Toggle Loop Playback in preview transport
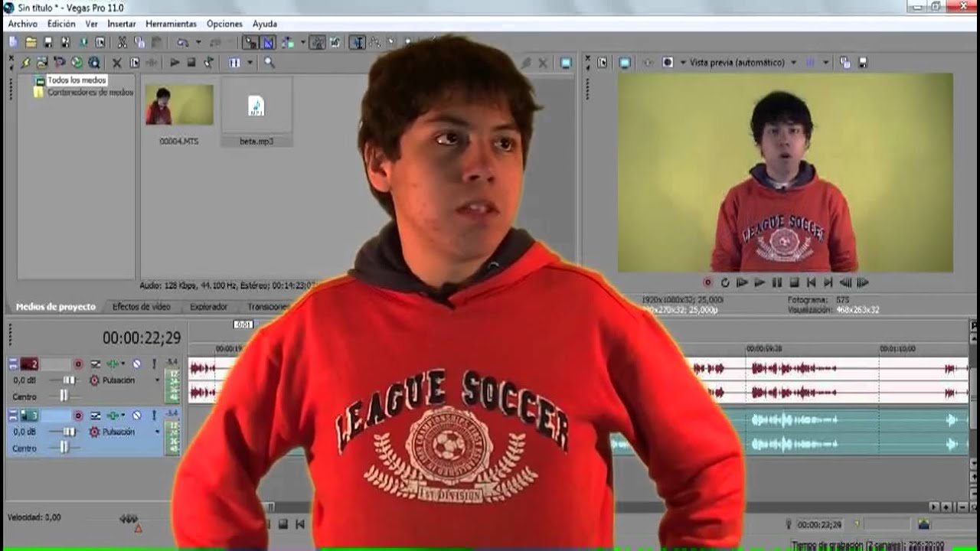The width and height of the screenshot is (980, 551). pos(725,282)
